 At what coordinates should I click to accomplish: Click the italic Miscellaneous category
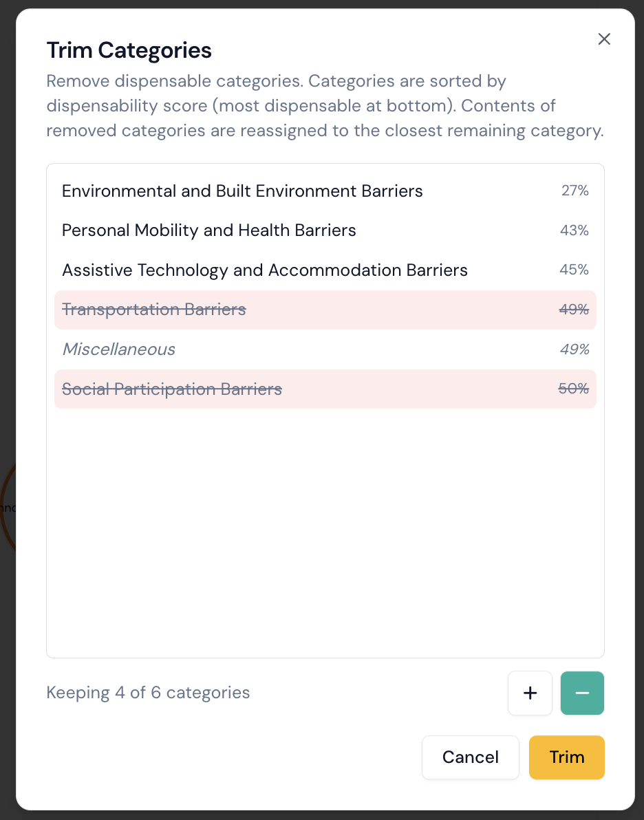[x=119, y=349]
